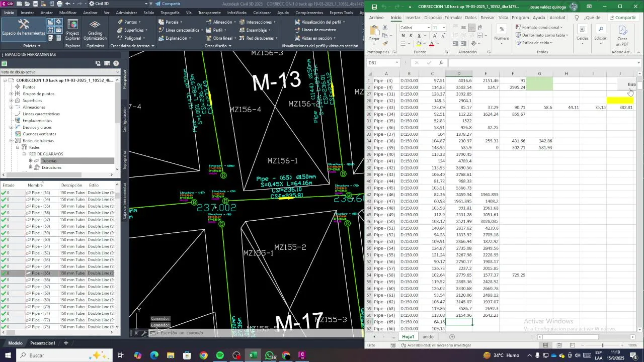Screen dimensions: 644x362
Task: Open Prospector side tab
Action: pos(125,79)
